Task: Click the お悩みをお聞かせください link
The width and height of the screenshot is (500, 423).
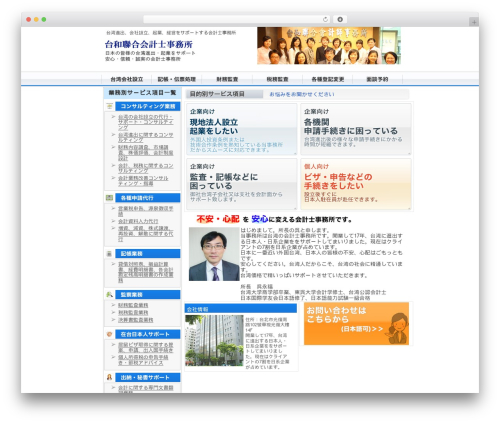Action: [x=302, y=94]
